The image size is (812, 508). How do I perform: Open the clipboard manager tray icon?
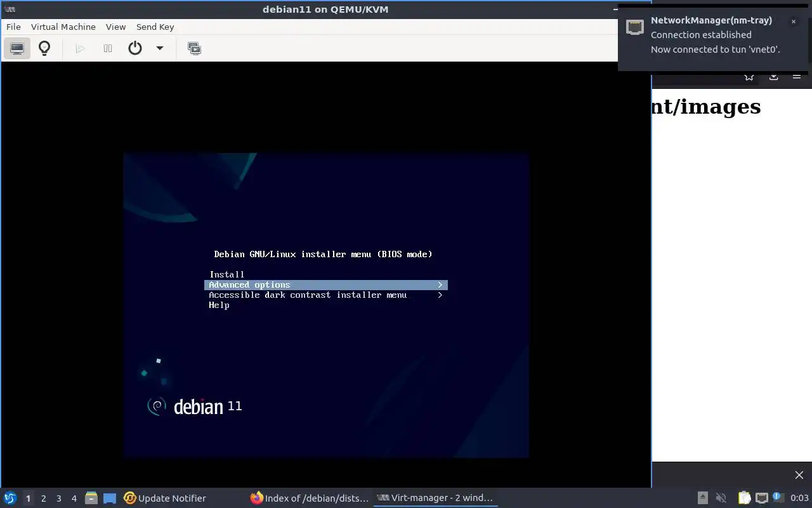click(x=744, y=498)
